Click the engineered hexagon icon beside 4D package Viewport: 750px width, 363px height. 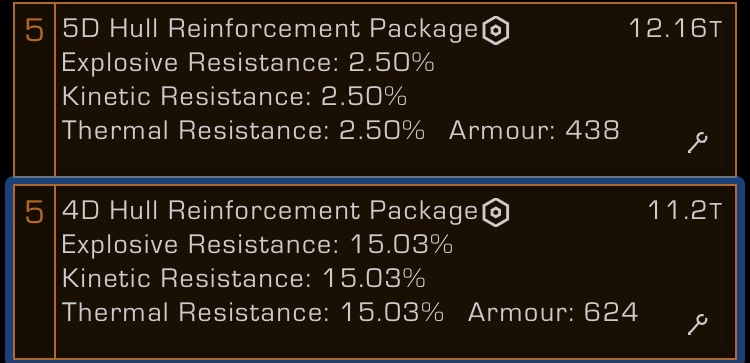pyautogui.click(x=496, y=212)
